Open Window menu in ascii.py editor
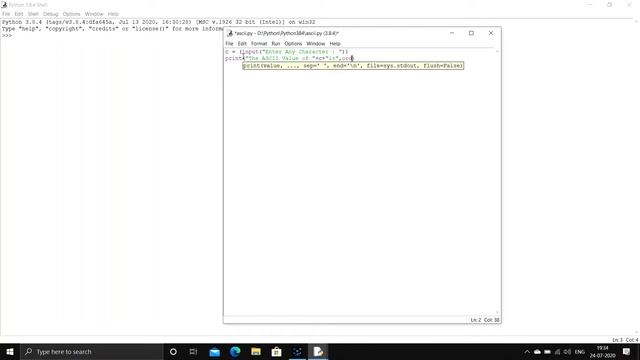The image size is (640, 360). tap(316, 44)
